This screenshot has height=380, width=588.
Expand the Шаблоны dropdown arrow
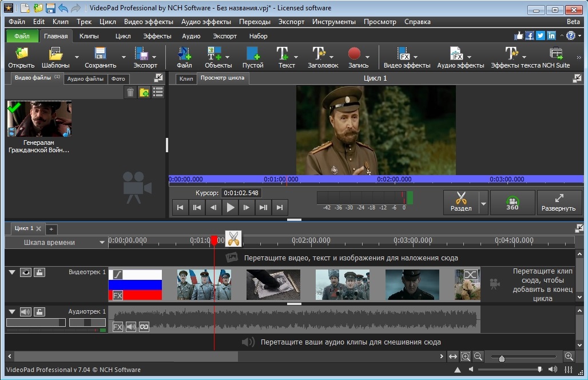click(x=77, y=57)
